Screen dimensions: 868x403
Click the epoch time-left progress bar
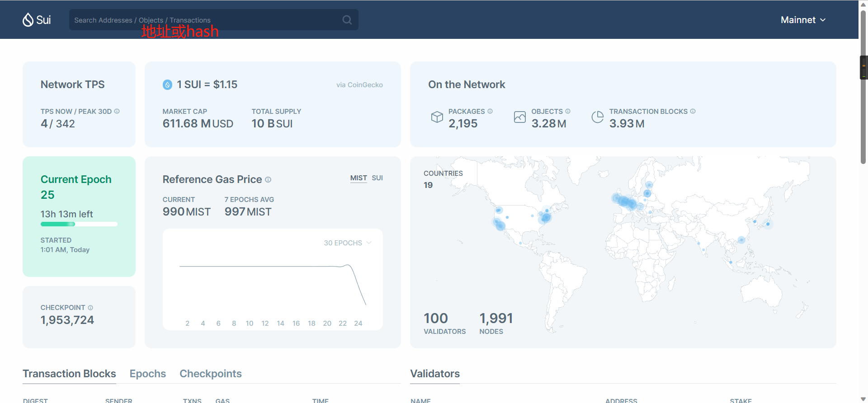pyautogui.click(x=79, y=224)
